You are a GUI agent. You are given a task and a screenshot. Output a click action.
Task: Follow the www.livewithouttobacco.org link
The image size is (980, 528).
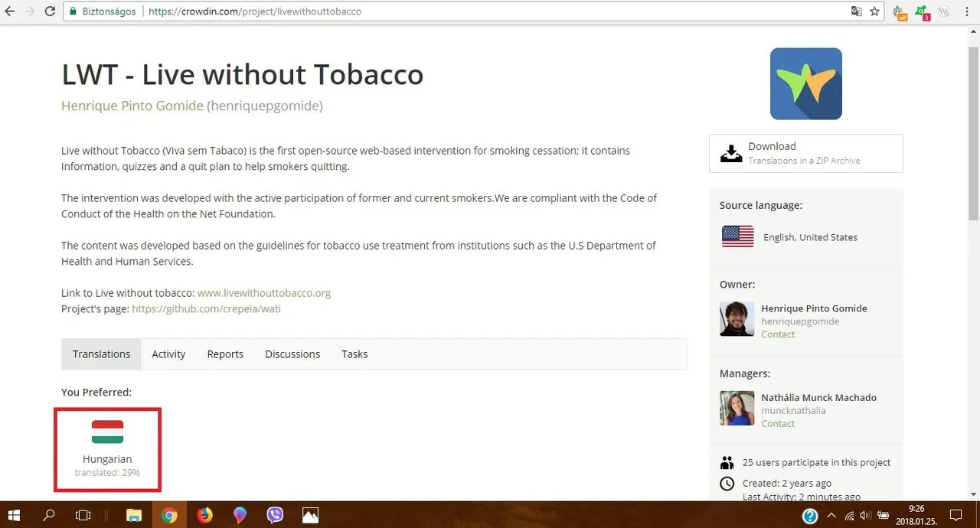click(x=264, y=292)
